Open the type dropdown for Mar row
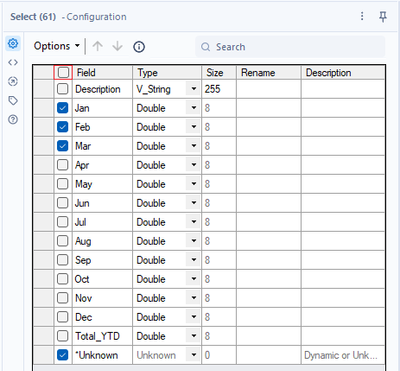The width and height of the screenshot is (400, 371). pyautogui.click(x=193, y=146)
